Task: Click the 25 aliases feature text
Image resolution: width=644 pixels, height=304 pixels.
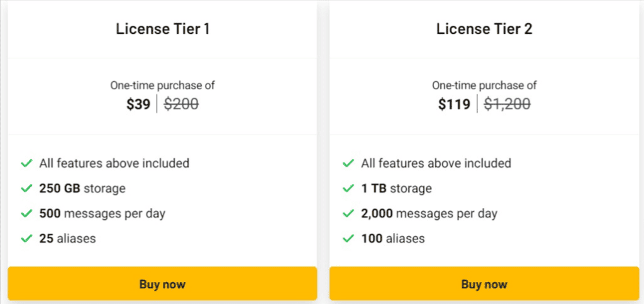Action: pos(67,238)
